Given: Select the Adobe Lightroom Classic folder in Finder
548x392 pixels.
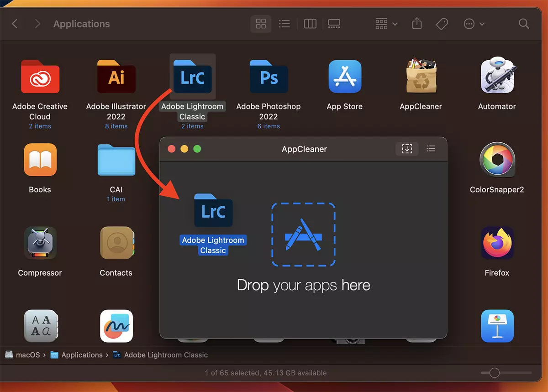Looking at the screenshot, I should (192, 77).
